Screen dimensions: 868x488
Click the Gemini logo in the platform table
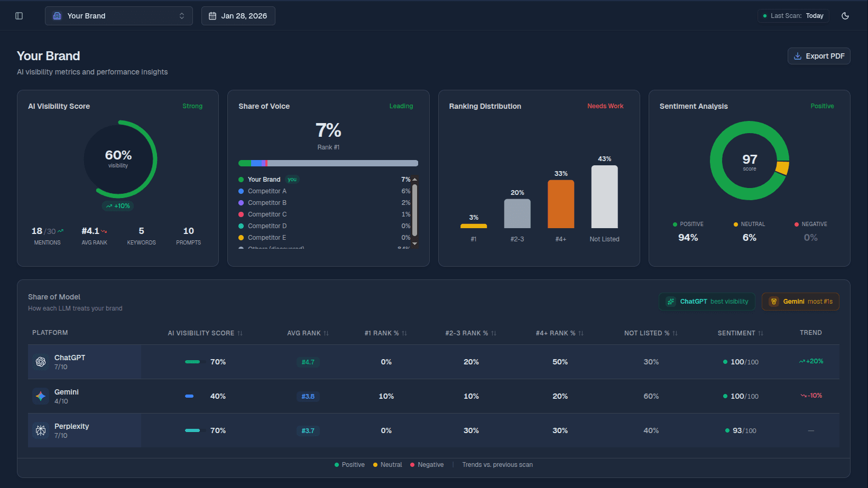41,396
